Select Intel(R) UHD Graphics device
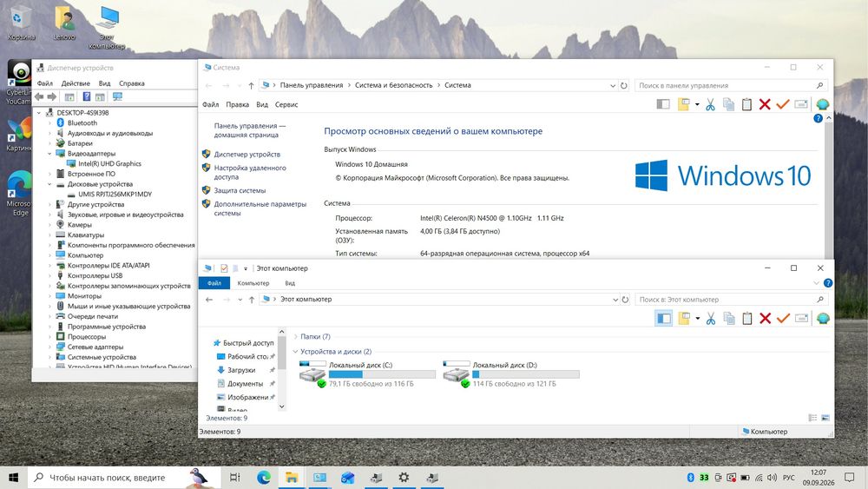868x489 pixels. pyautogui.click(x=109, y=164)
